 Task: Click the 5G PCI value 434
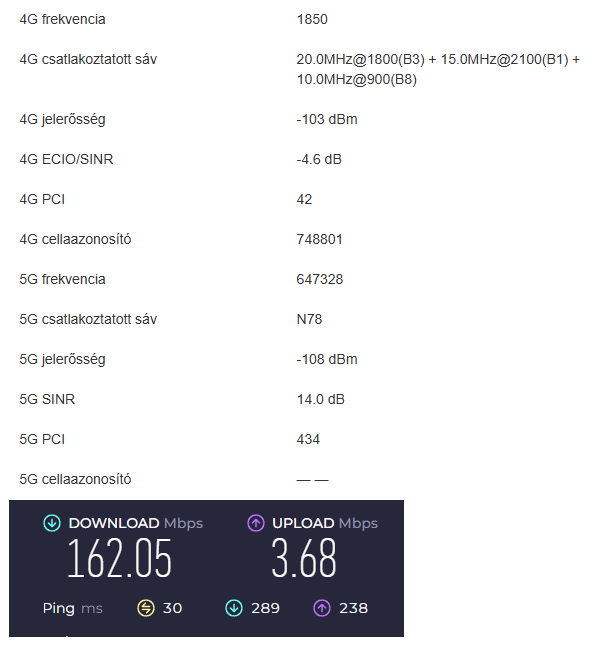pyautogui.click(x=308, y=439)
